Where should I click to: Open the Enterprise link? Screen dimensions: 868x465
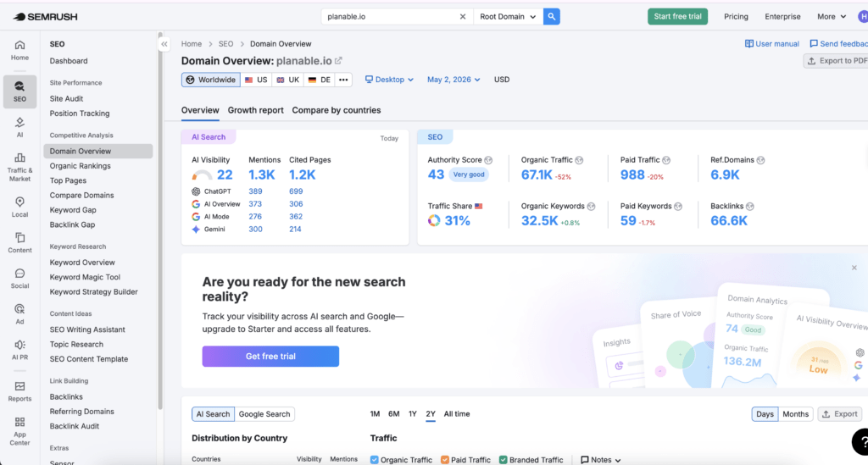click(782, 17)
